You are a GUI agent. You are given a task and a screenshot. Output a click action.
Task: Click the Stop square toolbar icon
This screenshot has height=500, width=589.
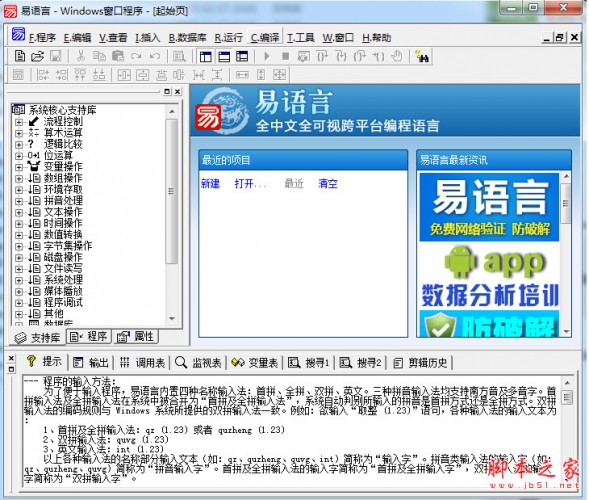pos(285,56)
